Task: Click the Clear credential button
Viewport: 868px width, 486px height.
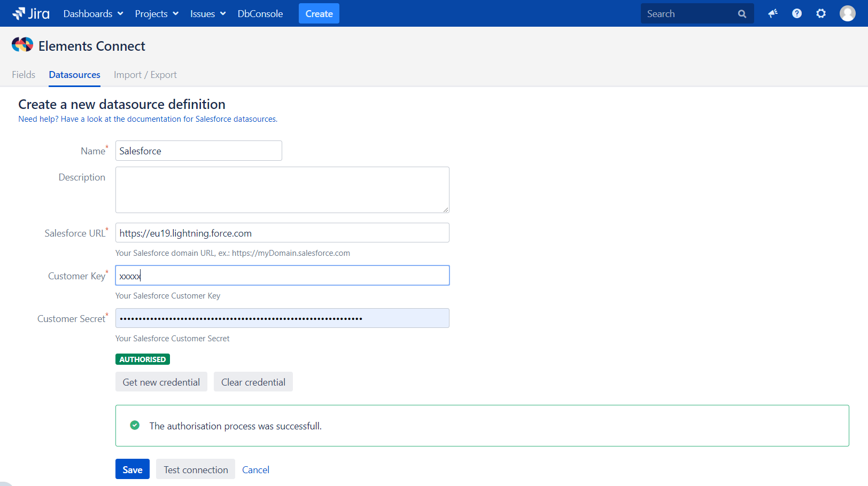Action: click(253, 382)
